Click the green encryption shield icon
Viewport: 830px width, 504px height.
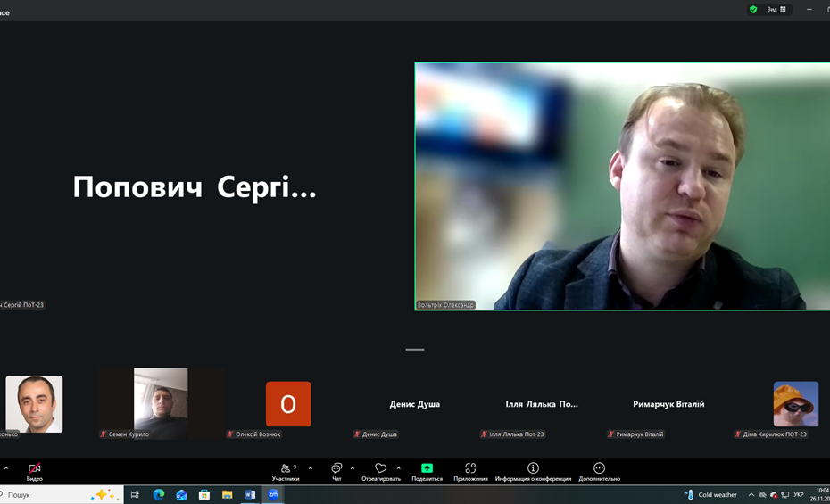coord(753,10)
